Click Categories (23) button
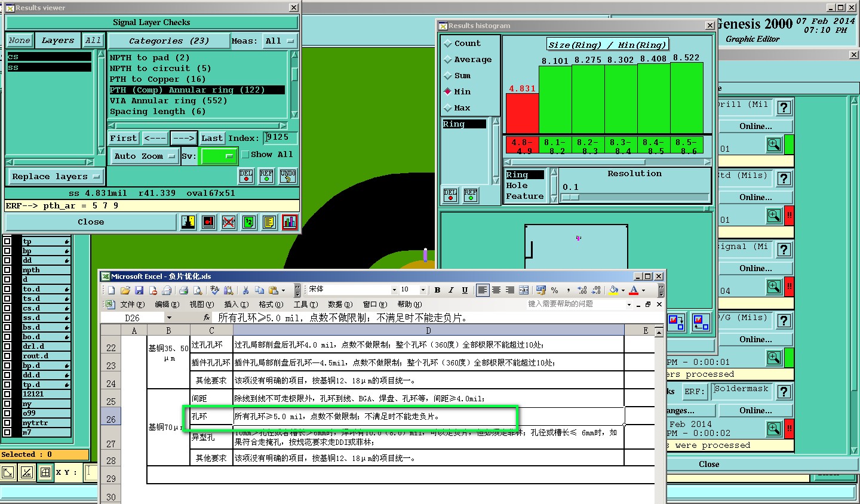This screenshot has width=860, height=504. [x=169, y=41]
